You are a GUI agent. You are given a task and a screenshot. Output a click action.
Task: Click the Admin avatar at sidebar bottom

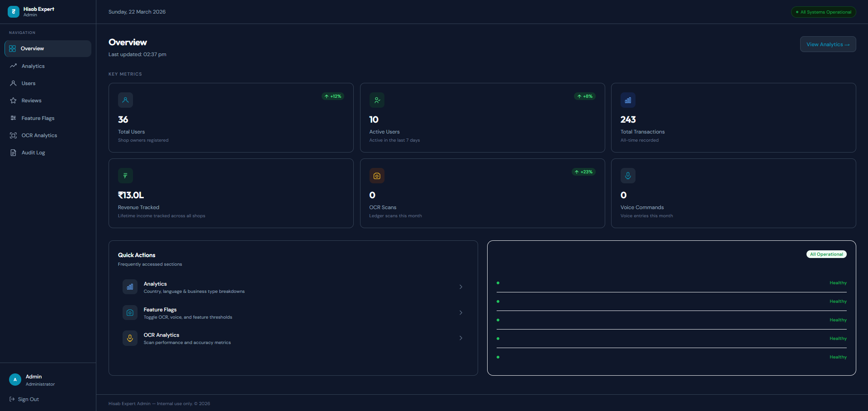pyautogui.click(x=15, y=380)
